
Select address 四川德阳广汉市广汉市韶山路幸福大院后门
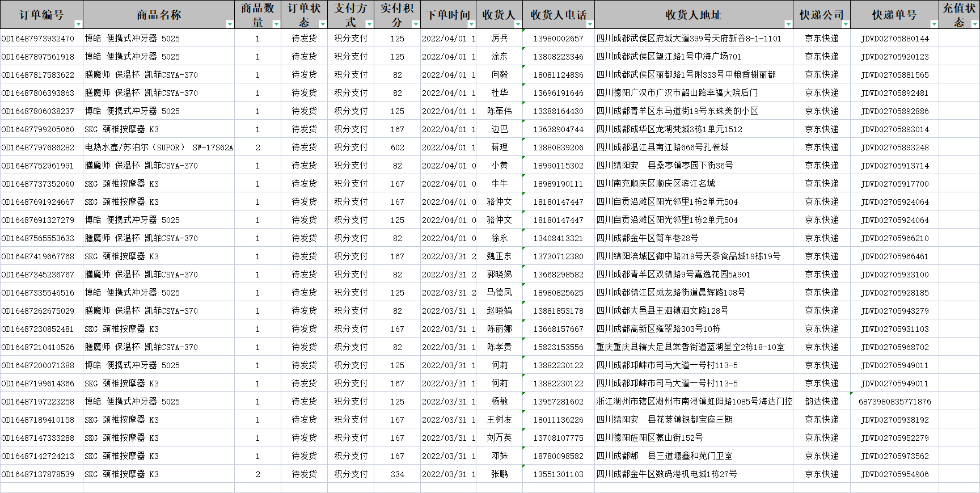point(694,93)
